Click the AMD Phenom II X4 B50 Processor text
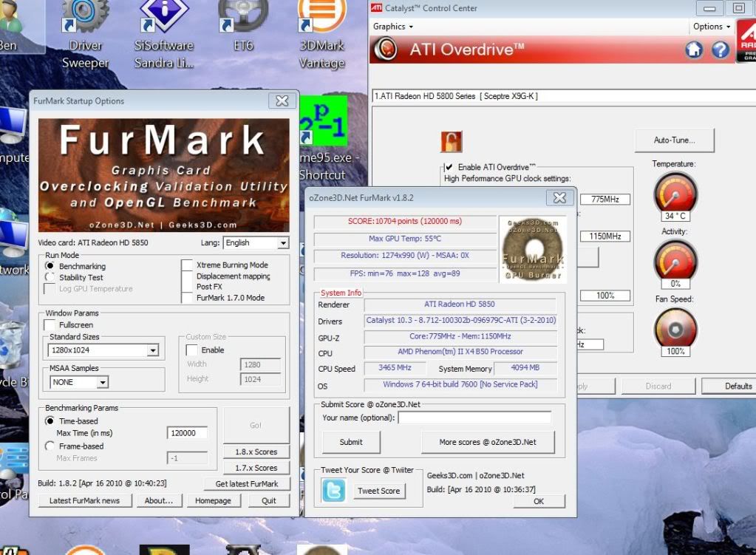The height and width of the screenshot is (555, 756). 460,352
